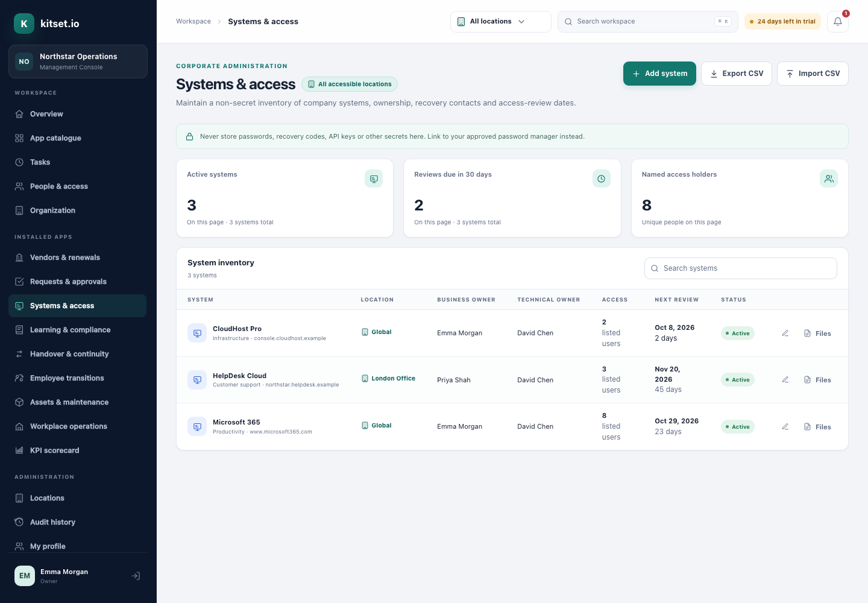Focus the Search workspace field
868x603 pixels.
tap(647, 22)
